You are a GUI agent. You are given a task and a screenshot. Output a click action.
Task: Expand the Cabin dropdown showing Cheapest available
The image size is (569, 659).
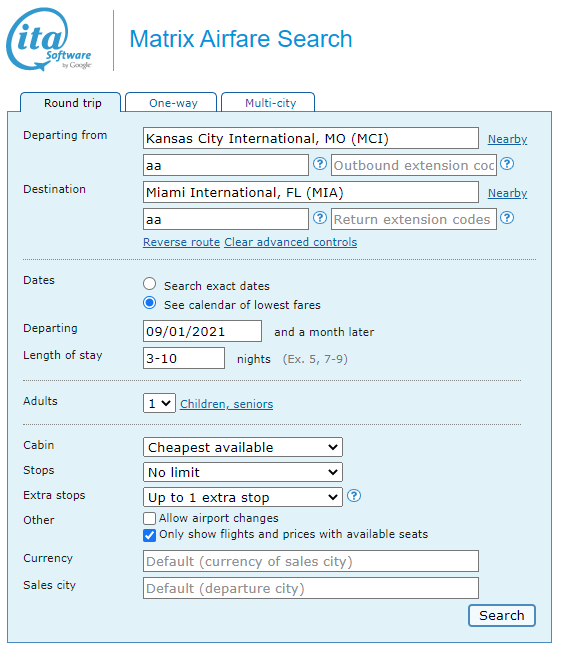click(243, 447)
